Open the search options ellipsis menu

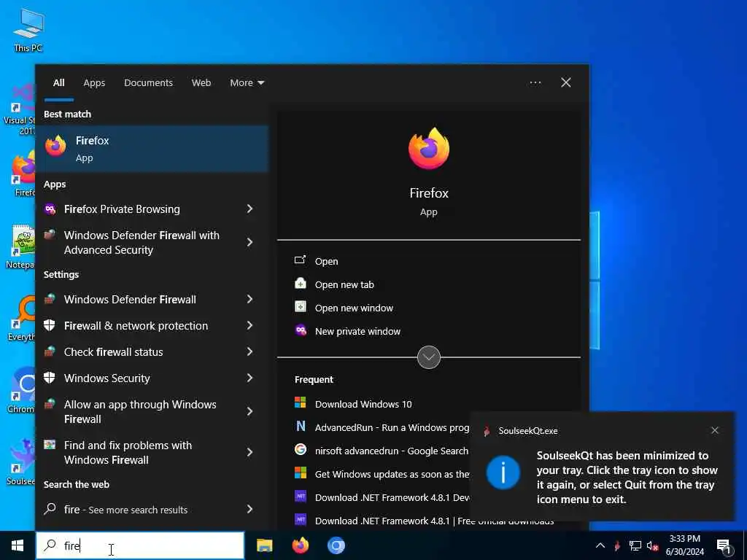535,83
